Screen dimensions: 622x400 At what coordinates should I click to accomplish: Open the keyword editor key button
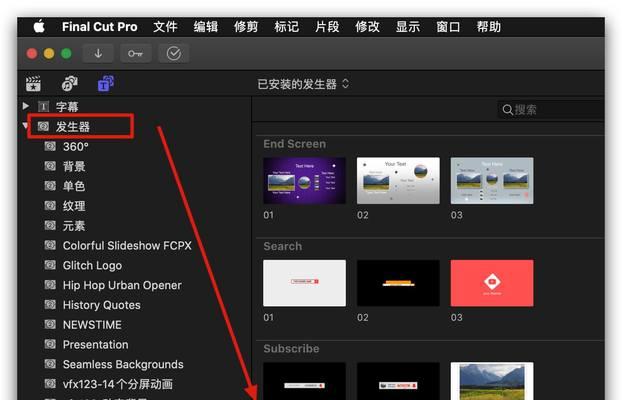click(135, 54)
